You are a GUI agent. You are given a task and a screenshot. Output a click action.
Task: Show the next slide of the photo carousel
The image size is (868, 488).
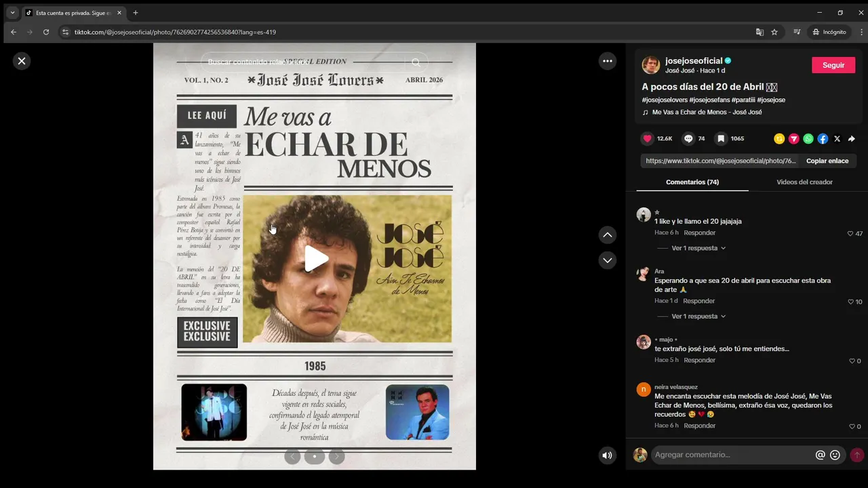coord(337,456)
